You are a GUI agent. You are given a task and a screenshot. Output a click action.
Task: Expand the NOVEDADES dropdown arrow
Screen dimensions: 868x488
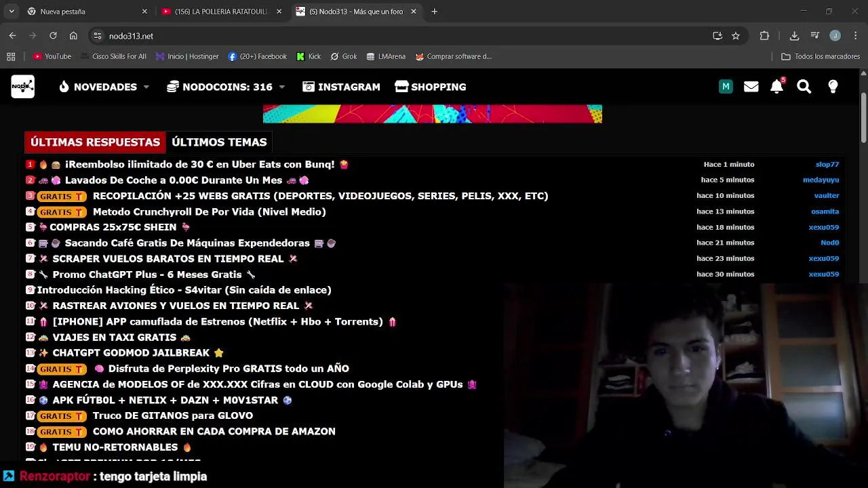(x=146, y=87)
